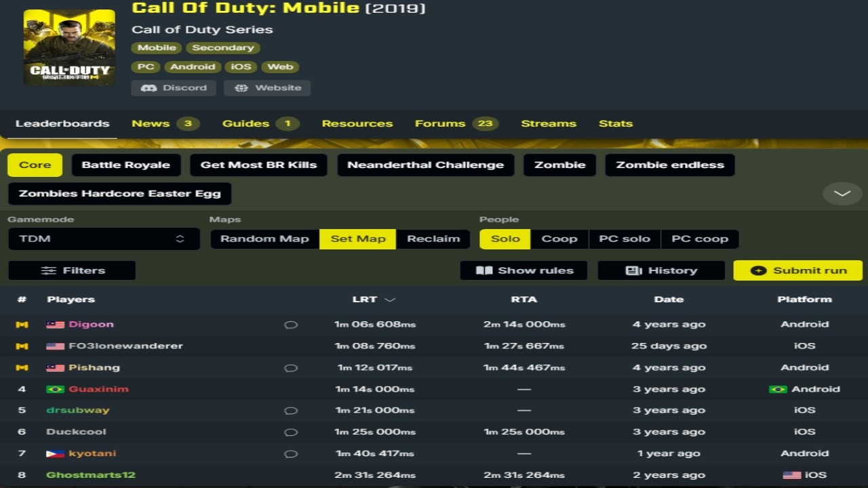Click the Secondary tag
Viewport: 868px width, 488px height.
[223, 48]
